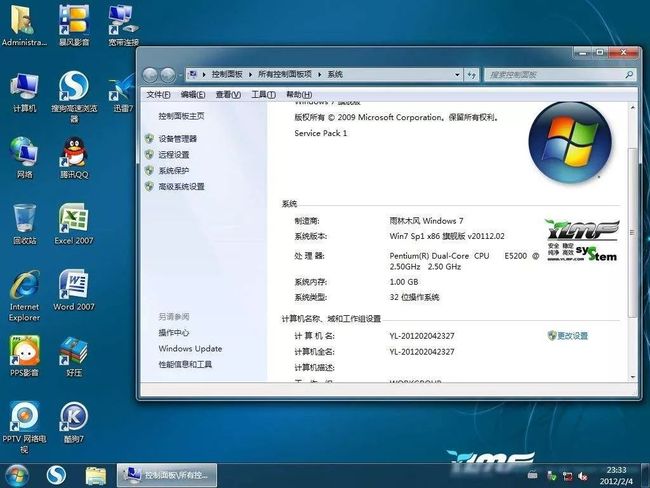Image resolution: width=650 pixels, height=488 pixels.
Task: Click the computer name YL-201202042327 value
Action: point(422,336)
